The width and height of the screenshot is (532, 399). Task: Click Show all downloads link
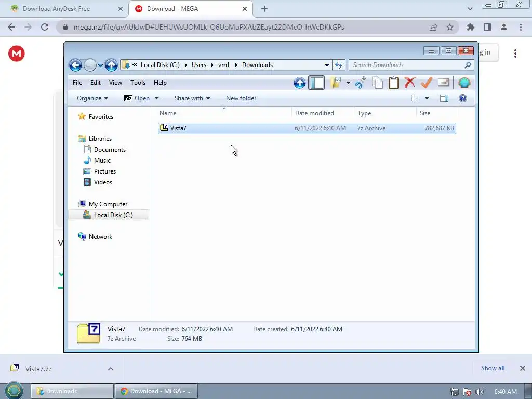493,368
